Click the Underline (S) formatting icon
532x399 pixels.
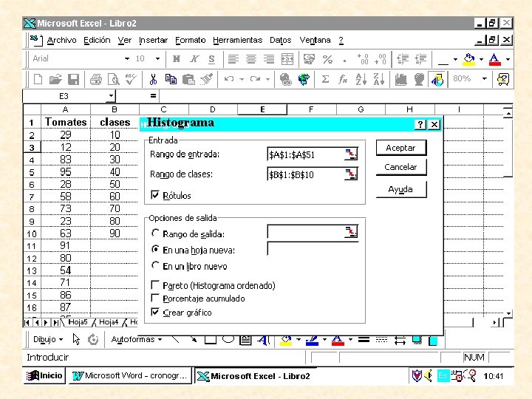click(x=212, y=59)
